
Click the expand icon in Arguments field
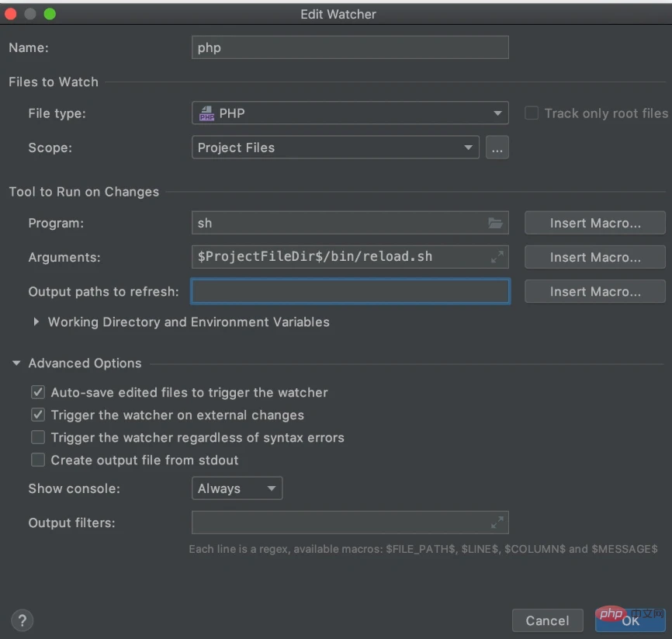tap(497, 257)
